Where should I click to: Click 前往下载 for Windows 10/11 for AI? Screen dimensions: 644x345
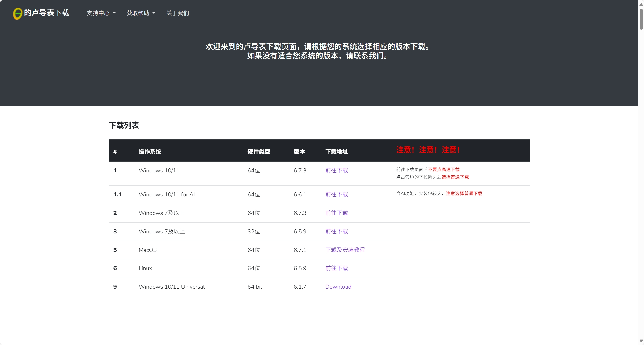[x=336, y=194]
